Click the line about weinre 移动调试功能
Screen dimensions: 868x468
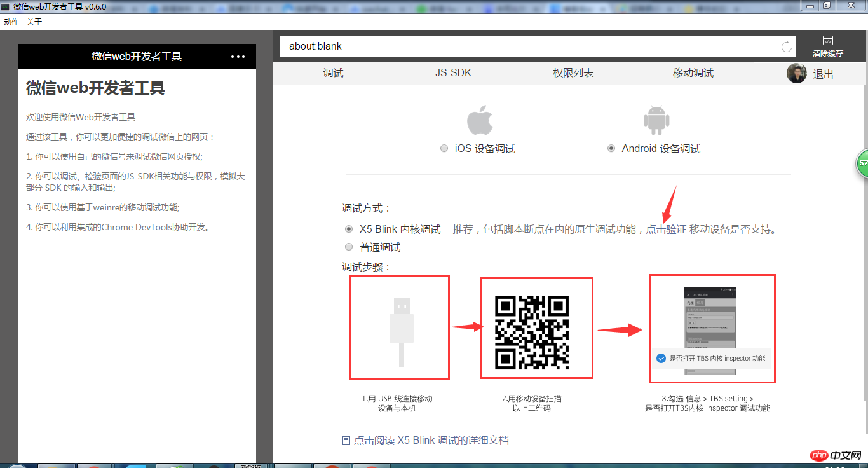point(103,207)
